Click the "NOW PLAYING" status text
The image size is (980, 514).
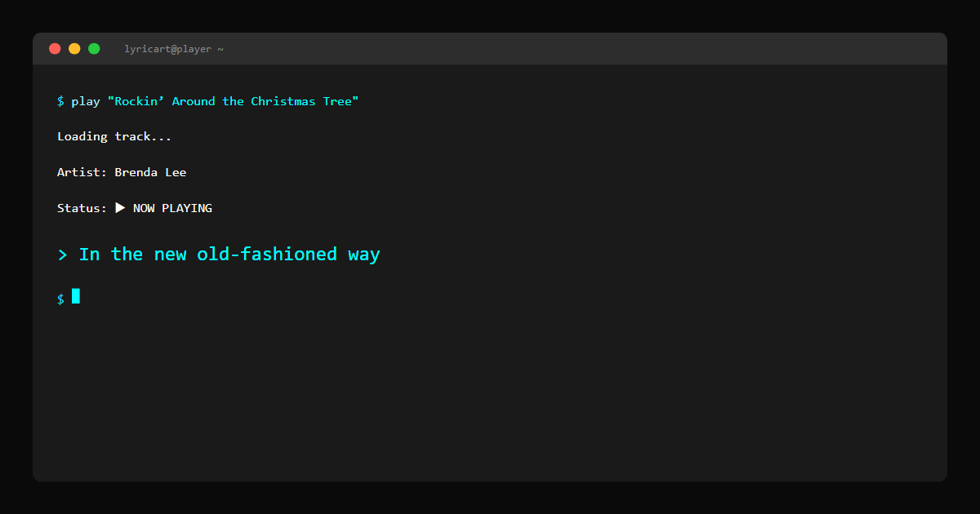(x=172, y=208)
